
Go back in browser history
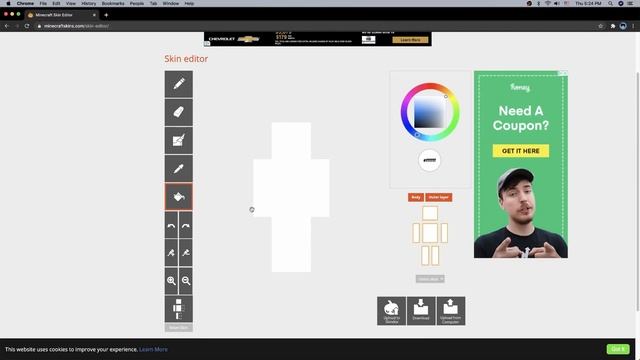(7, 26)
